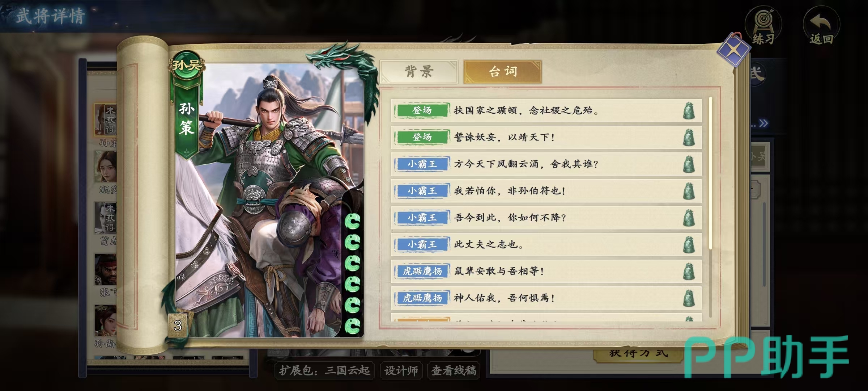Viewport: 868px width, 391px height.
Task: Play bell audio for 扶国家之蹶顿 line
Action: click(x=689, y=111)
